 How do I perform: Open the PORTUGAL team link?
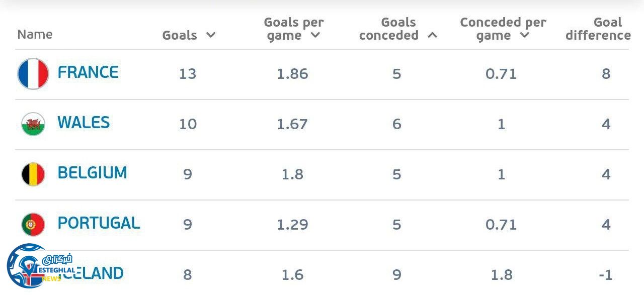coord(99,223)
